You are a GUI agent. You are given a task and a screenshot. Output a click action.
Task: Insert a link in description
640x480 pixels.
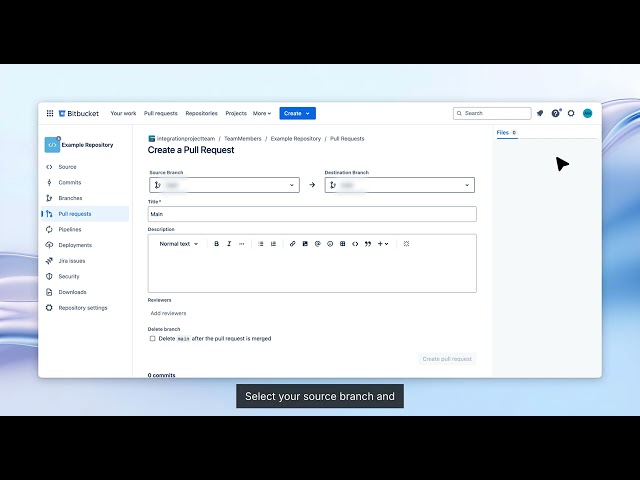tap(292, 244)
